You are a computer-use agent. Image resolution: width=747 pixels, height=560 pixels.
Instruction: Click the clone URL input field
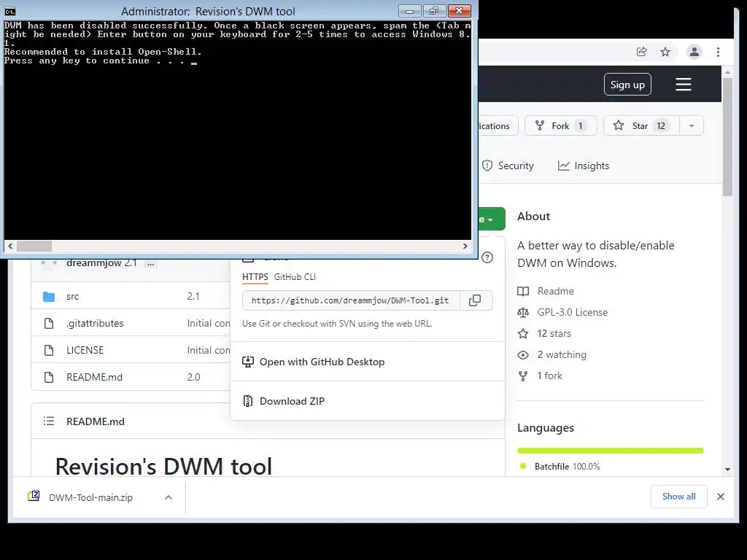(351, 300)
